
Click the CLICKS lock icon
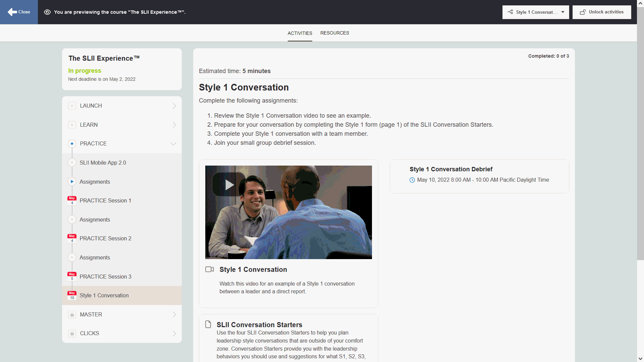[x=72, y=334]
